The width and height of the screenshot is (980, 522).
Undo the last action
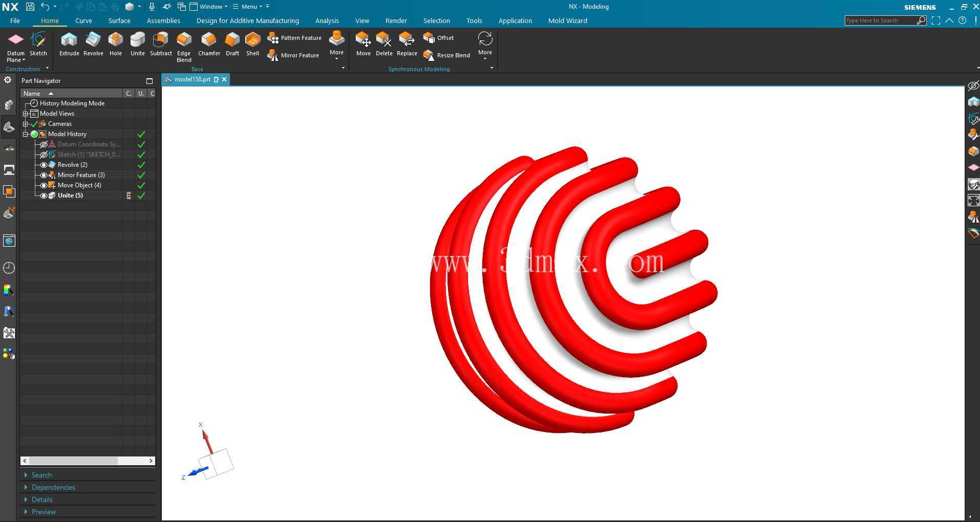click(x=45, y=7)
